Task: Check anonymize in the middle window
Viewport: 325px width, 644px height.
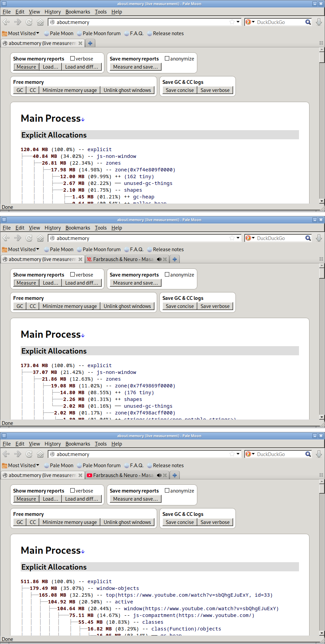Action: (167, 275)
